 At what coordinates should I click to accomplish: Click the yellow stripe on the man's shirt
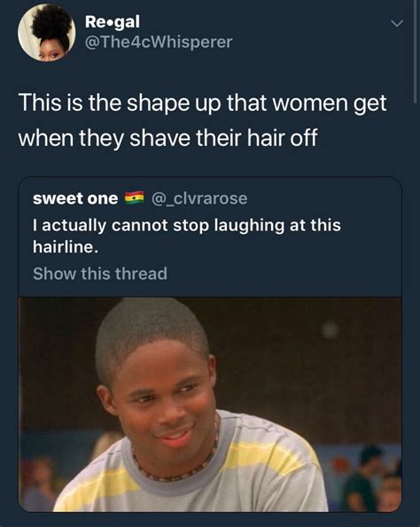[x=269, y=452]
